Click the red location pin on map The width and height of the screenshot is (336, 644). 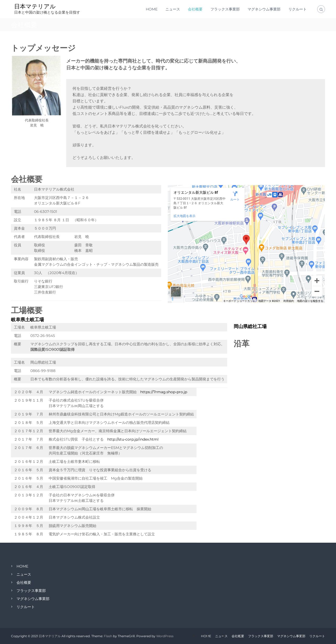pos(246,239)
